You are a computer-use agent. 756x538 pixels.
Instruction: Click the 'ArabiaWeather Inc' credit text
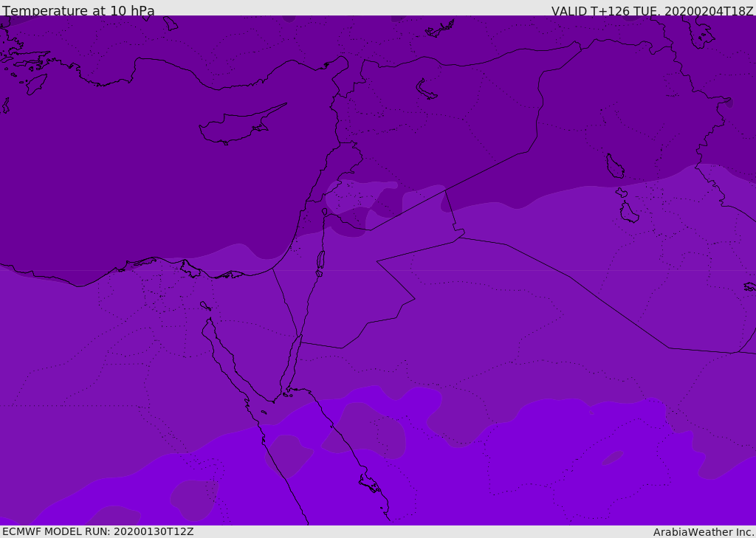[704, 532]
